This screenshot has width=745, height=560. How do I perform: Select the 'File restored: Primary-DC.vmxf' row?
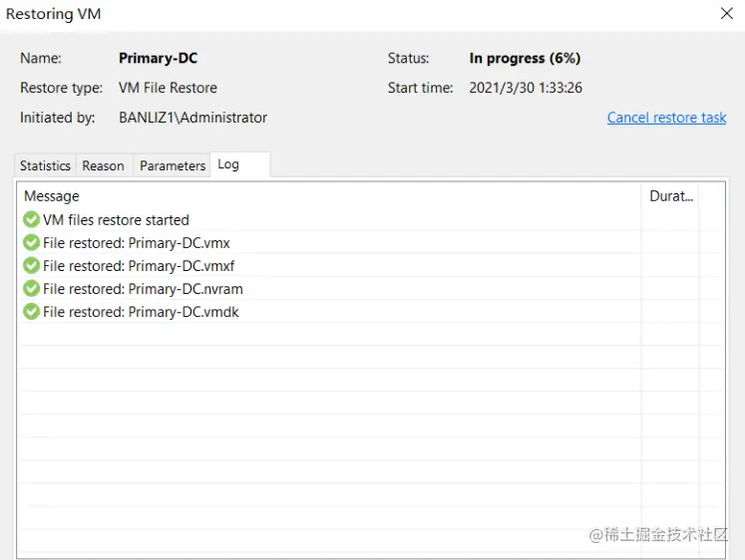(x=371, y=266)
